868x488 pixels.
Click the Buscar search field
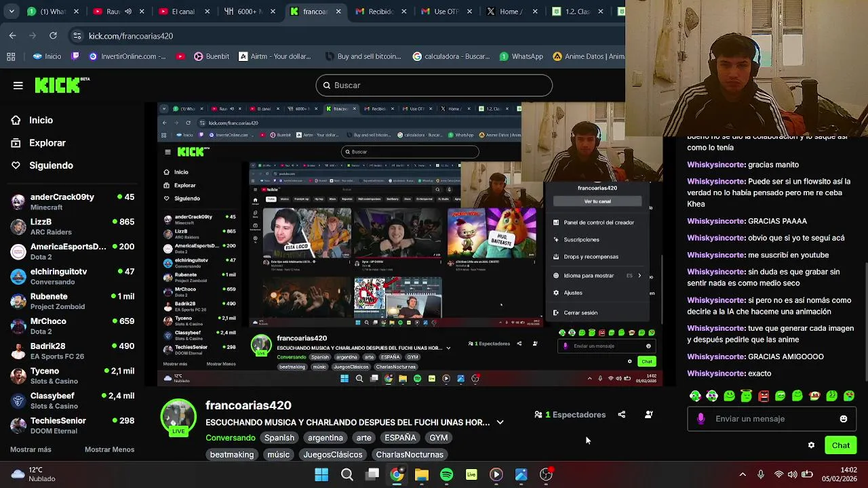434,85
